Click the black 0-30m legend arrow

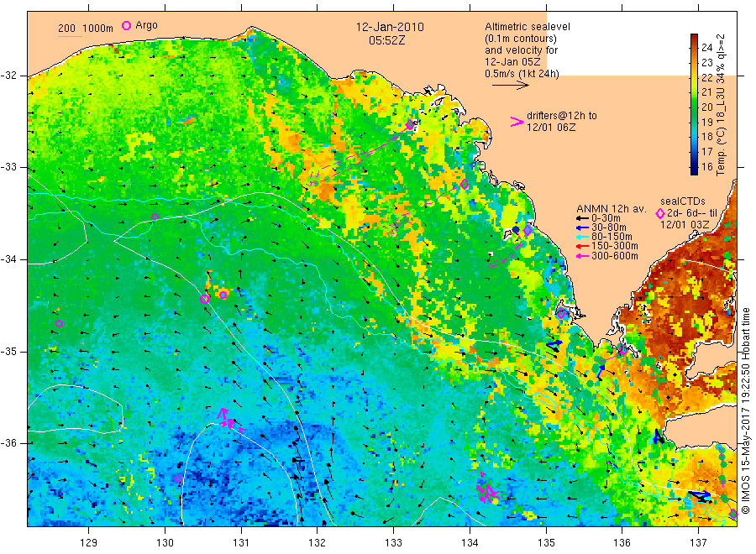(x=582, y=217)
